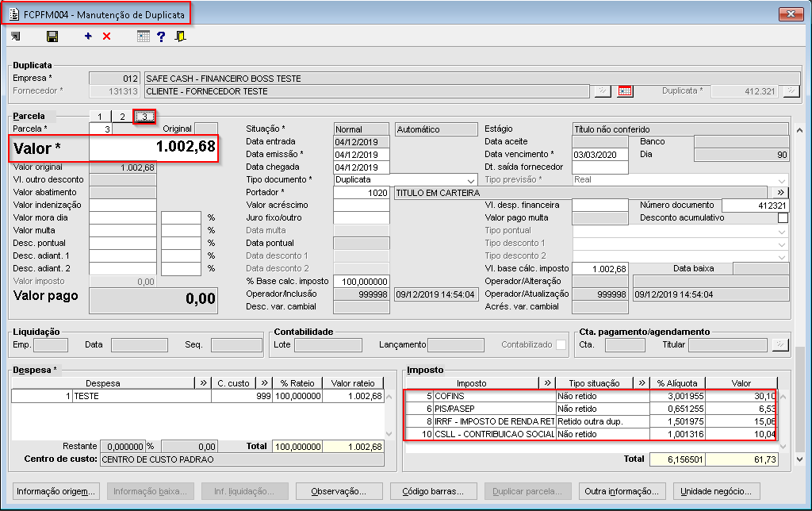Image resolution: width=812 pixels, height=511 pixels.
Task: Click the window scrollbar down arrow
Action: pos(799,459)
